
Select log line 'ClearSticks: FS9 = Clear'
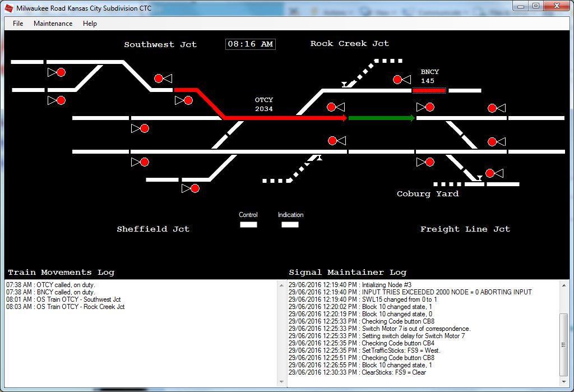[357, 372]
